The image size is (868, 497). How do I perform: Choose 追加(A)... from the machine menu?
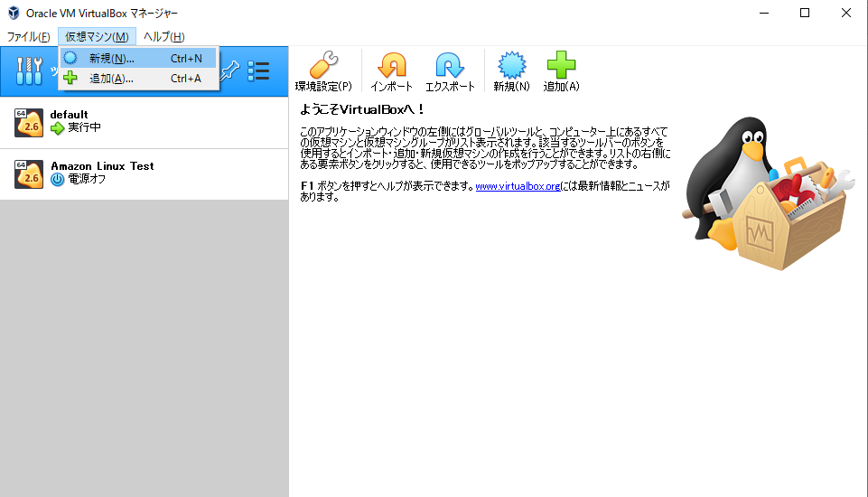point(138,78)
